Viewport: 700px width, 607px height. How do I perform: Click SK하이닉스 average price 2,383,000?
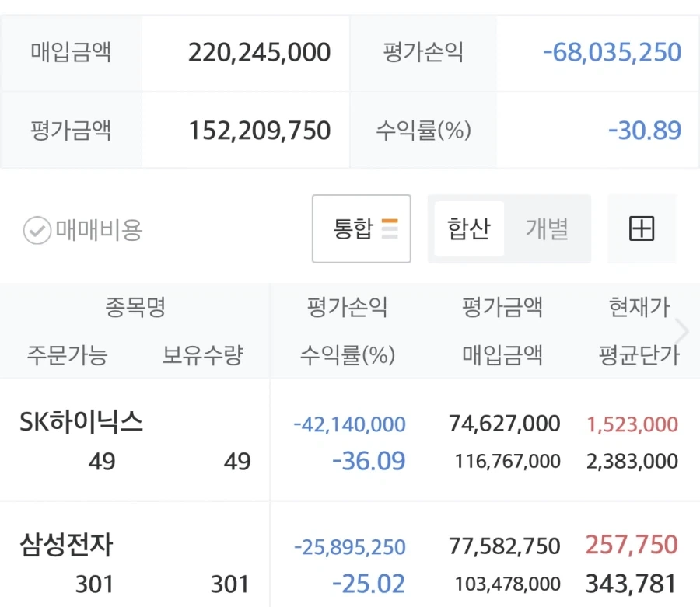coord(632,461)
